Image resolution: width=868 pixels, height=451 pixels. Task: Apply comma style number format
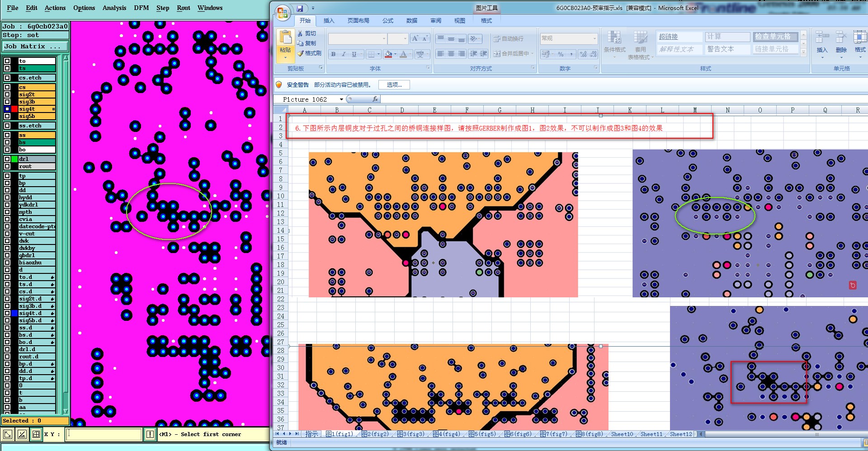[571, 54]
